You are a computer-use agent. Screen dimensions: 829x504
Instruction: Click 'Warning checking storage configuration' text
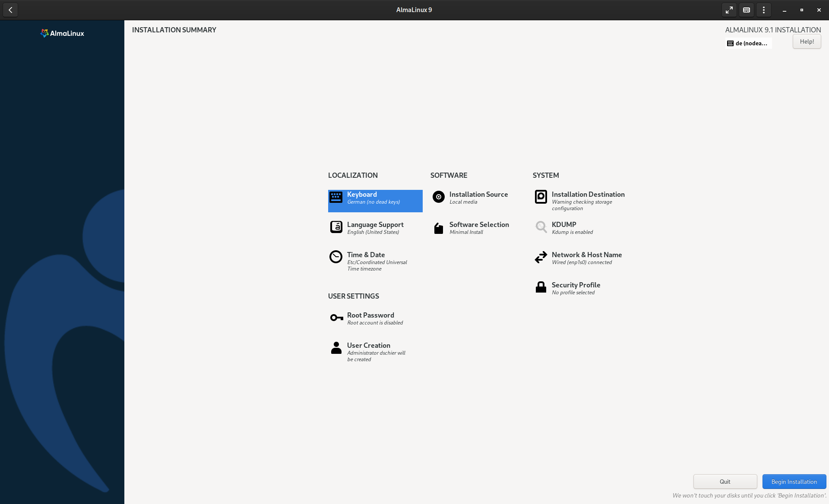582,205
